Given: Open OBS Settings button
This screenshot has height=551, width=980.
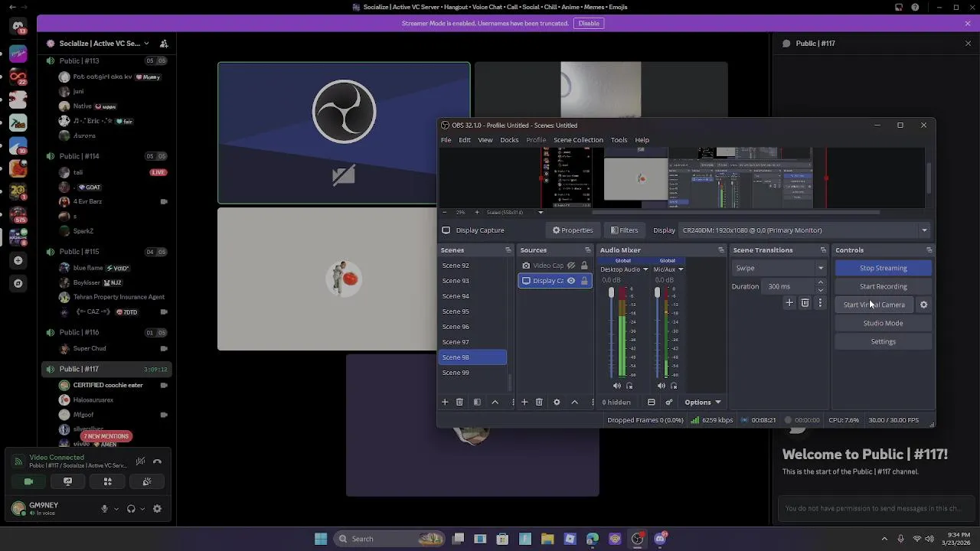Looking at the screenshot, I should pos(884,341).
